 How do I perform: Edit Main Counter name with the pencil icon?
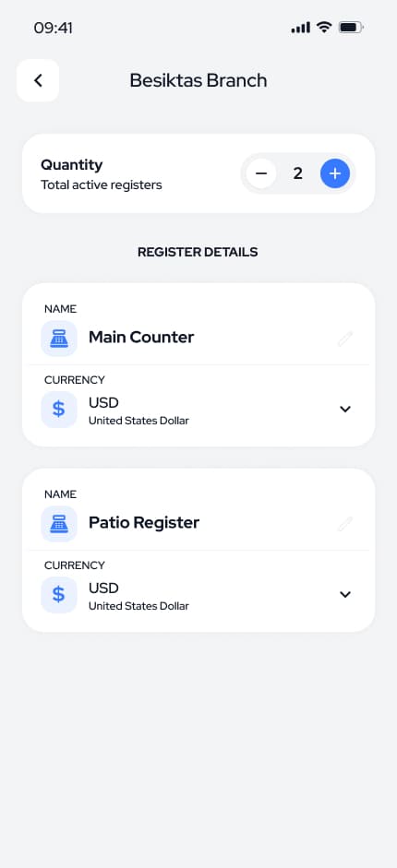tap(345, 339)
